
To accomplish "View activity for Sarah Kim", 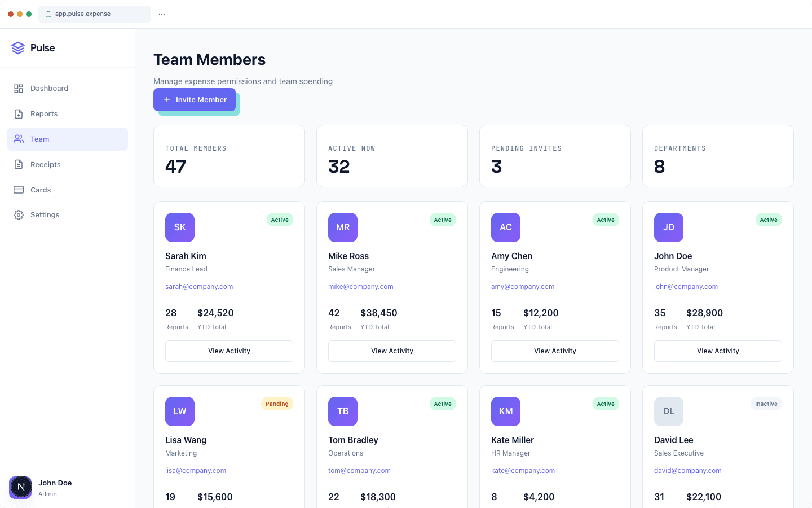I will click(229, 351).
